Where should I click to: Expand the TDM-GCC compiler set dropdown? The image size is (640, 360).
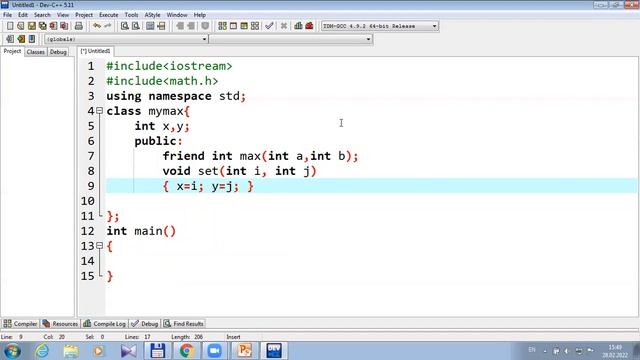click(x=435, y=26)
